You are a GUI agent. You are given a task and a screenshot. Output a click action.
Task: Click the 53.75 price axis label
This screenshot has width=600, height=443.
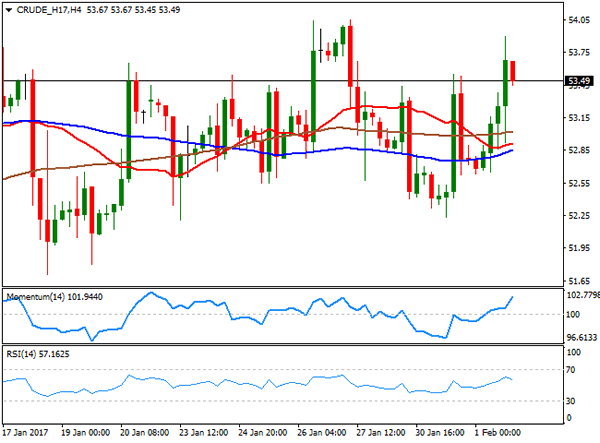579,53
